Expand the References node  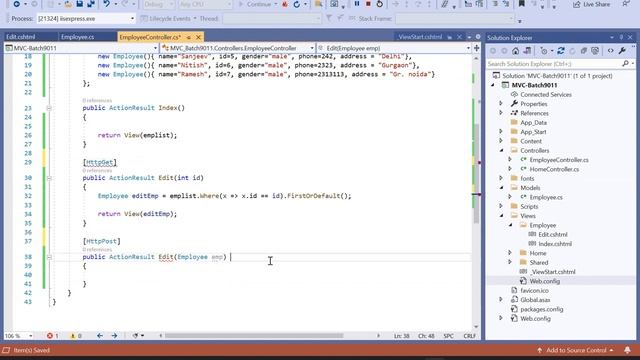click(501, 113)
